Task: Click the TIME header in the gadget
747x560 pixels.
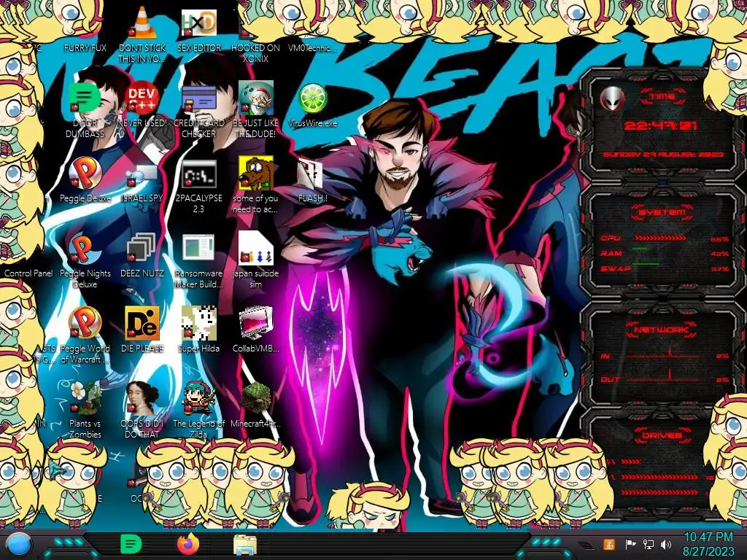Action: (x=662, y=97)
